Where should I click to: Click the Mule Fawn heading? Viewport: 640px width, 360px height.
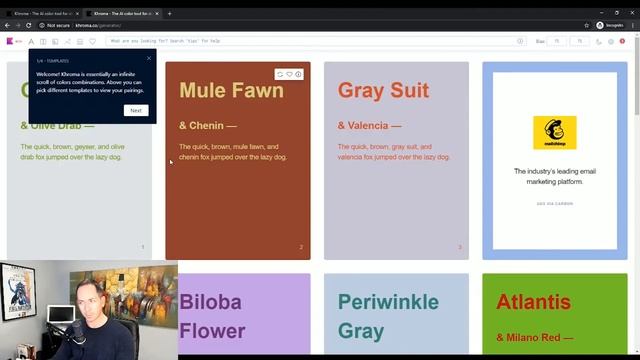(x=231, y=90)
